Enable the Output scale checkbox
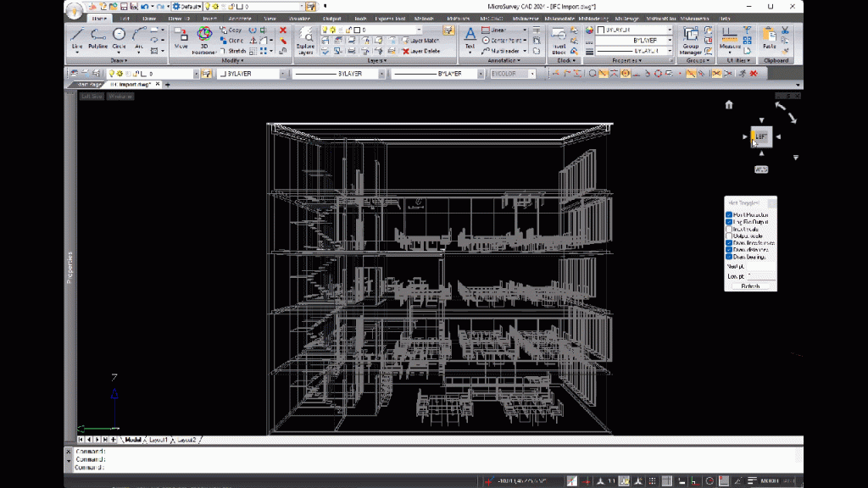The width and height of the screenshot is (868, 488). 729,236
